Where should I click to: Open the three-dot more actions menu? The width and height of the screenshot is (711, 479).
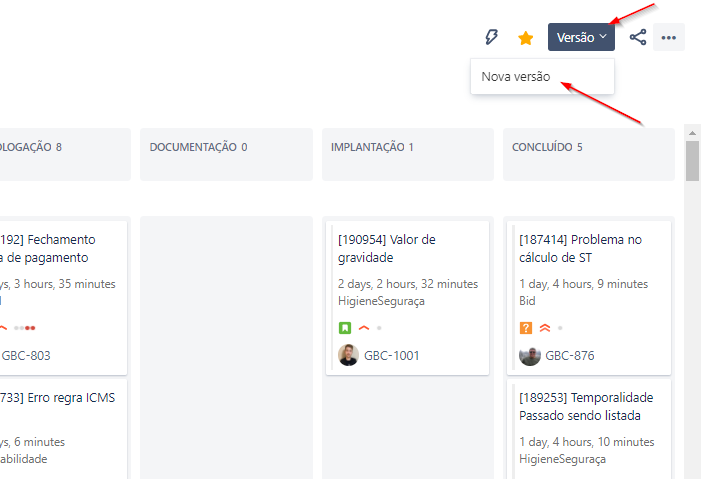click(669, 38)
